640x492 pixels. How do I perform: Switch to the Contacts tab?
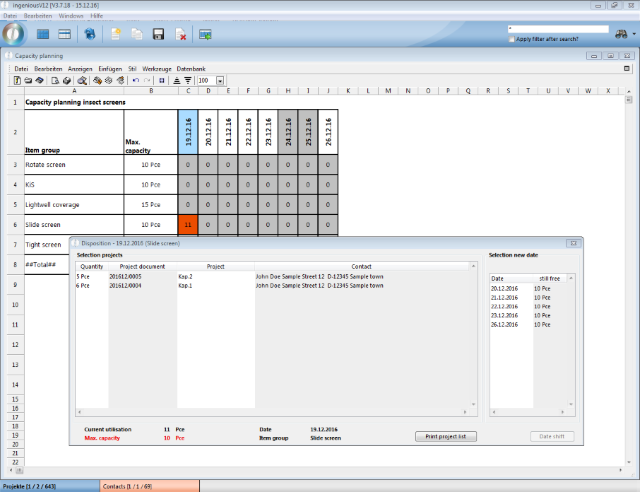click(x=150, y=485)
